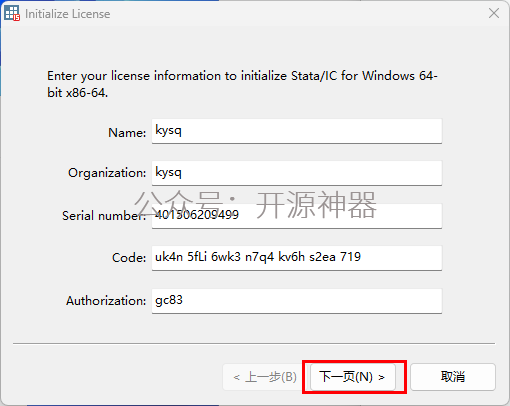510x406 pixels.
Task: Click the Name: label
Action: [x=127, y=133]
